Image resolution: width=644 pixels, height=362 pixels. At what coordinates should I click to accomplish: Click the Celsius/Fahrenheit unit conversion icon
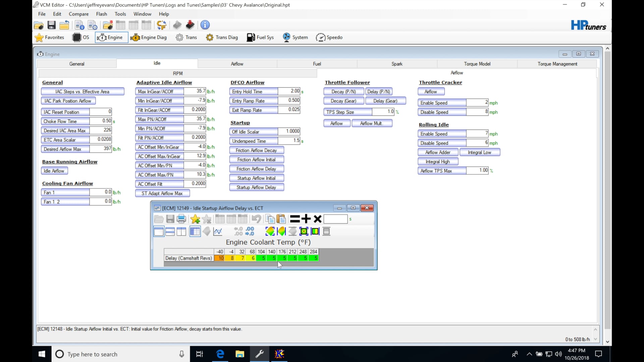pos(161,25)
